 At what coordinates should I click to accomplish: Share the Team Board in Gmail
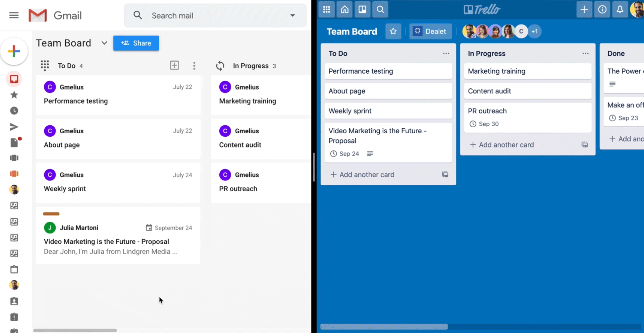136,43
